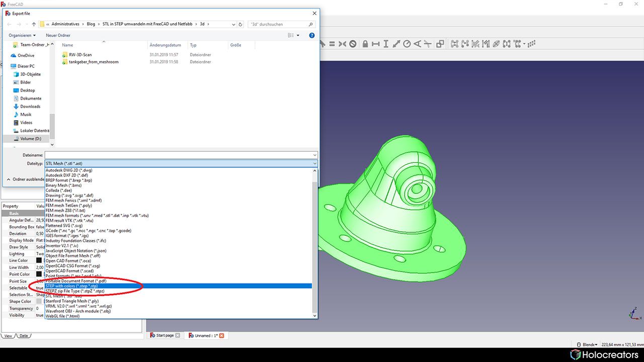644x362 pixels.
Task: Activate the Block constraint tool
Action: (352, 44)
